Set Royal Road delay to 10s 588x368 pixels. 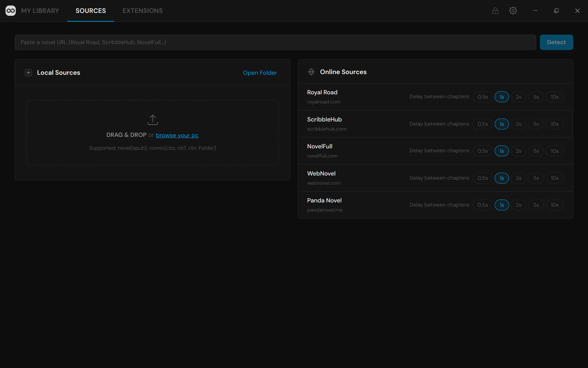click(x=554, y=97)
